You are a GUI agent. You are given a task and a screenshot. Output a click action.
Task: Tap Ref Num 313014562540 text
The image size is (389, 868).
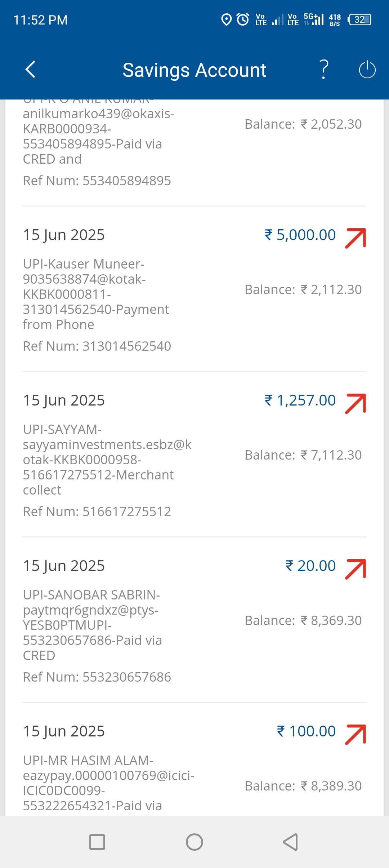tap(97, 346)
